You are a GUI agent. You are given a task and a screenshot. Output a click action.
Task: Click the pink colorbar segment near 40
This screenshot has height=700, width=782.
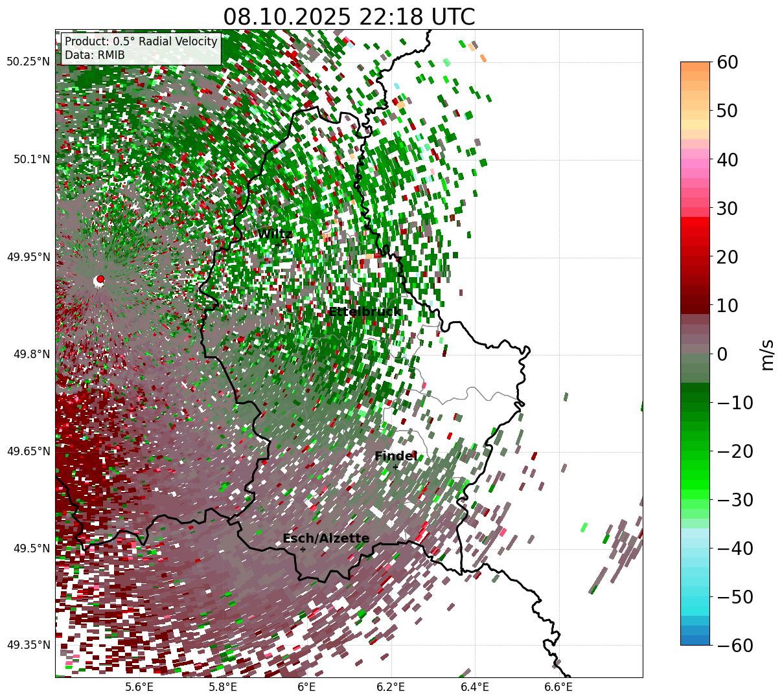pyautogui.click(x=695, y=163)
